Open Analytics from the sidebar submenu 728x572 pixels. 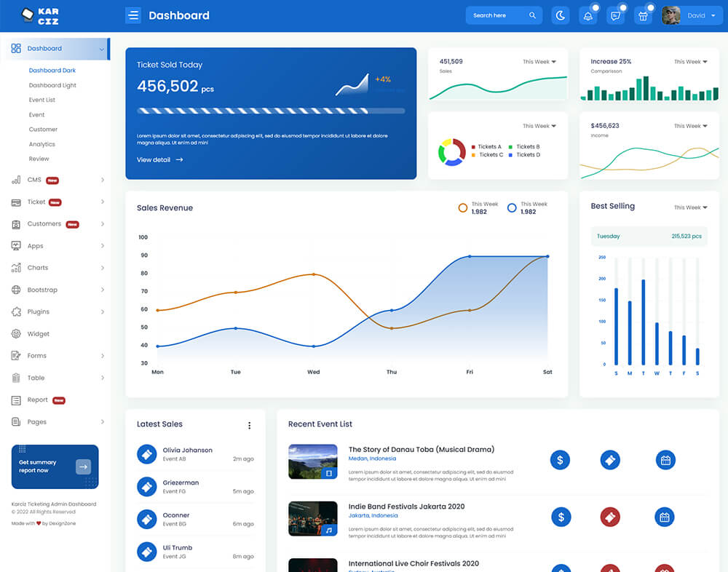(42, 144)
